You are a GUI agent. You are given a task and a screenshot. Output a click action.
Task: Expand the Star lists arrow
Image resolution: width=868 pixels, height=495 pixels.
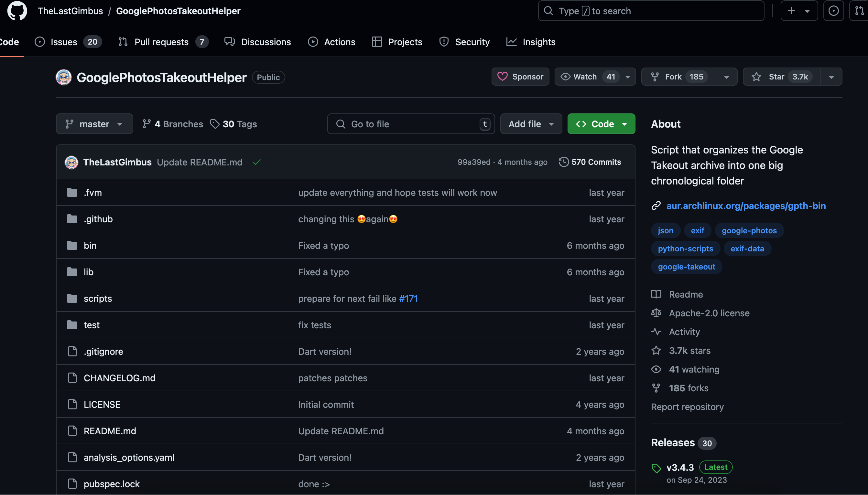(831, 77)
